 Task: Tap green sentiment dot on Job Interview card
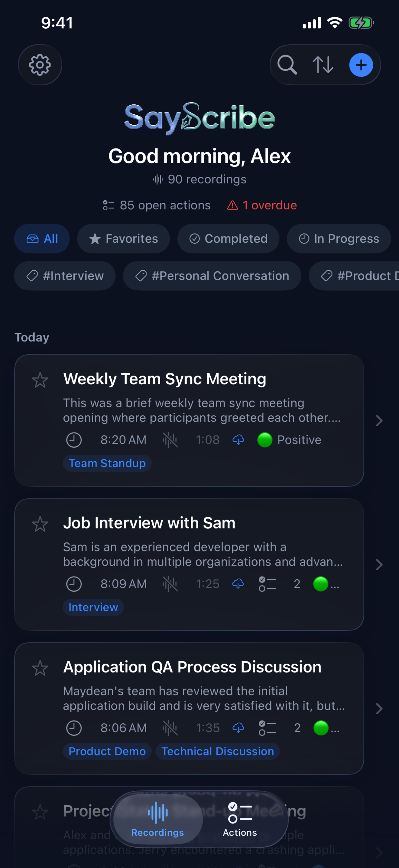point(321,584)
